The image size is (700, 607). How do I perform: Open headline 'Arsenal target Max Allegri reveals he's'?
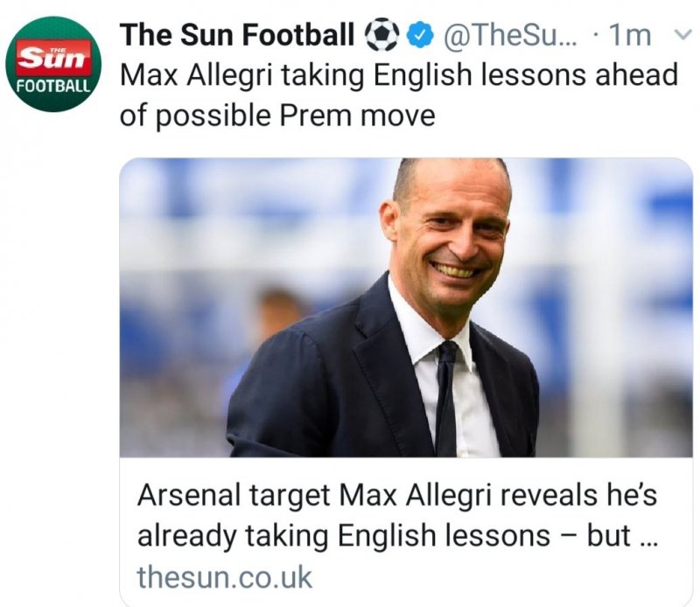(396, 498)
